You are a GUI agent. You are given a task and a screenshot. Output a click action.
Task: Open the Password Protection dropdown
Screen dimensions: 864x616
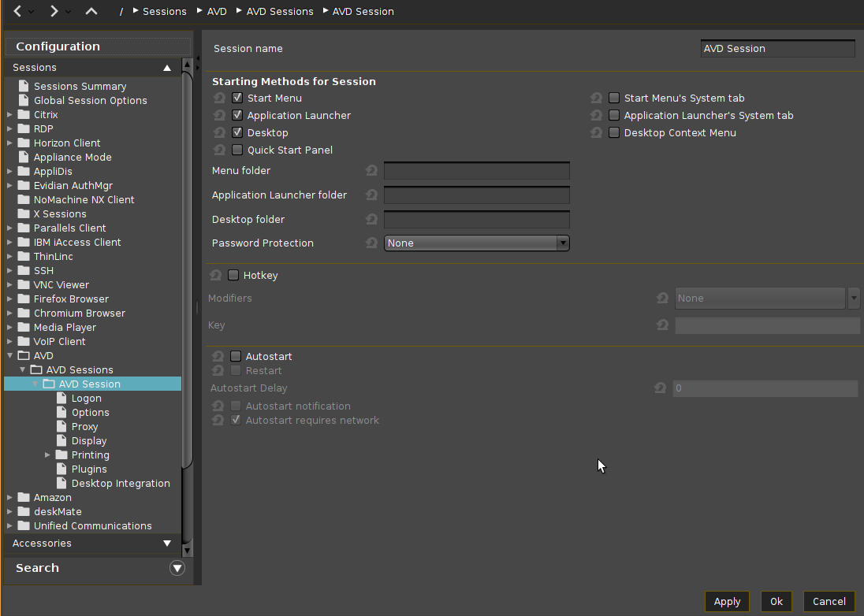click(x=476, y=243)
